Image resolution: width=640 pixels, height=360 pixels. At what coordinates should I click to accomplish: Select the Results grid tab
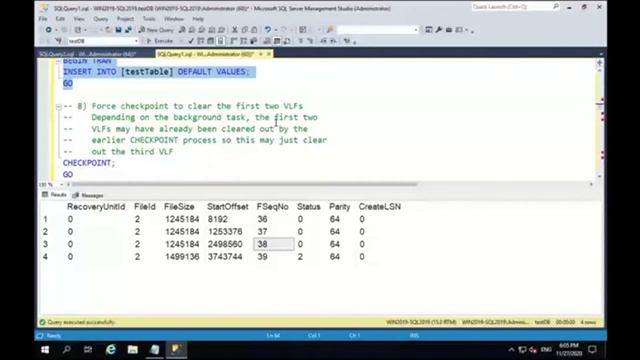coord(54,195)
